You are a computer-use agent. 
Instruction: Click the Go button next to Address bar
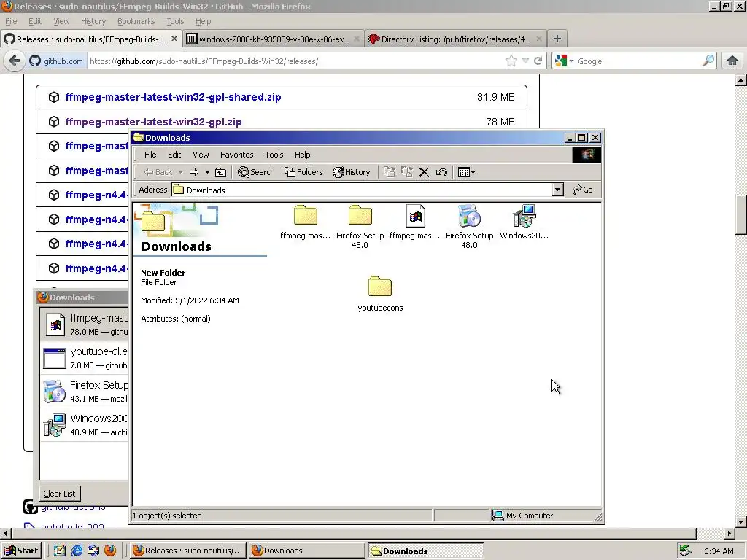[583, 190]
